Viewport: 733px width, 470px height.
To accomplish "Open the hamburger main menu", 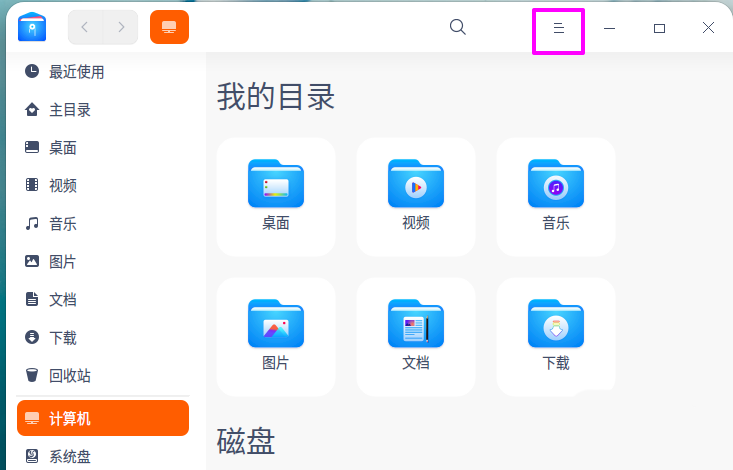I will pyautogui.click(x=558, y=29).
